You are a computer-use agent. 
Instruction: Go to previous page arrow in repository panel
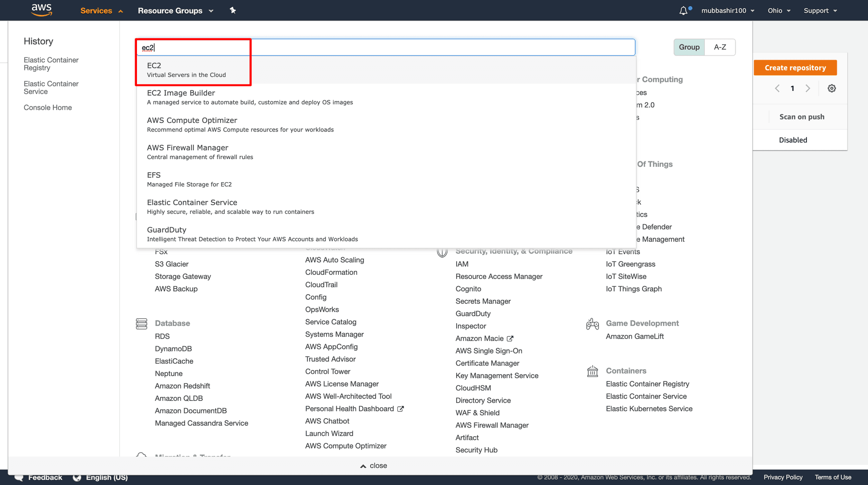tap(777, 89)
